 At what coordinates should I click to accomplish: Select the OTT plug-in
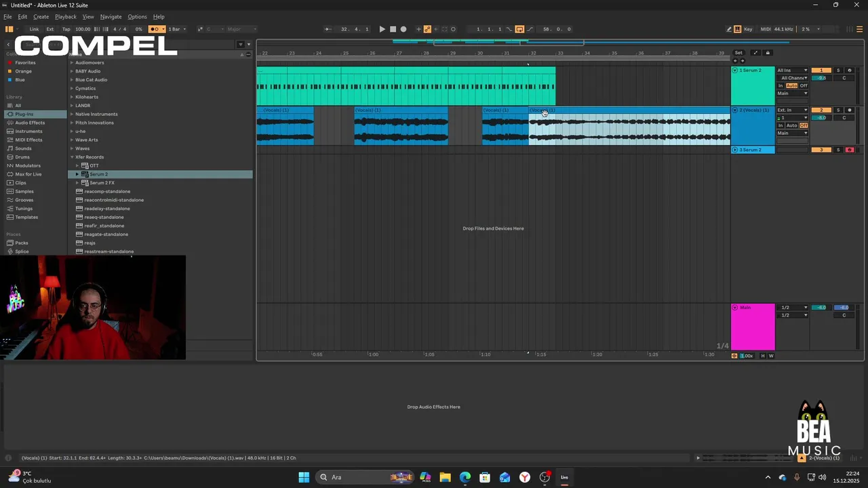(x=94, y=165)
